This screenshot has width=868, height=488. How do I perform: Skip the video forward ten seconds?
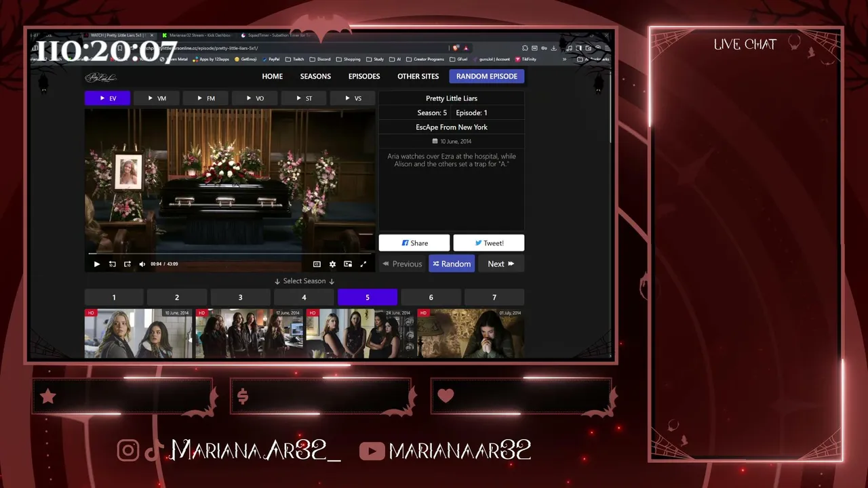(x=127, y=264)
